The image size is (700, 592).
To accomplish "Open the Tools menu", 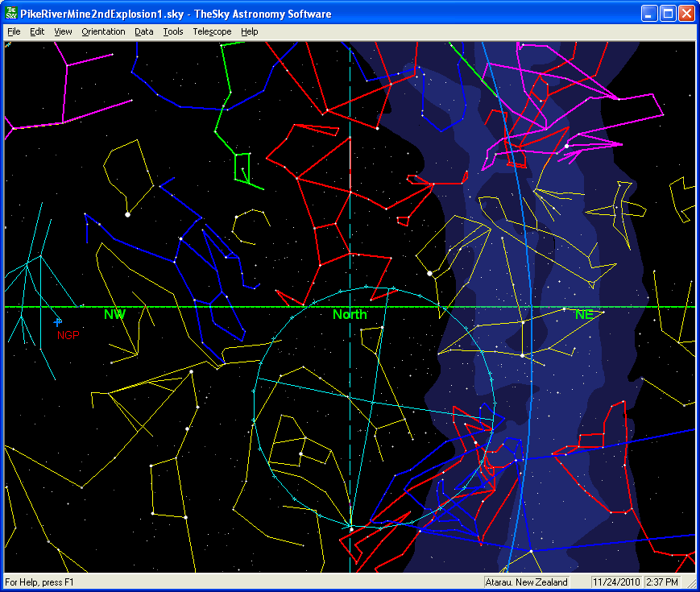I will pyautogui.click(x=172, y=31).
